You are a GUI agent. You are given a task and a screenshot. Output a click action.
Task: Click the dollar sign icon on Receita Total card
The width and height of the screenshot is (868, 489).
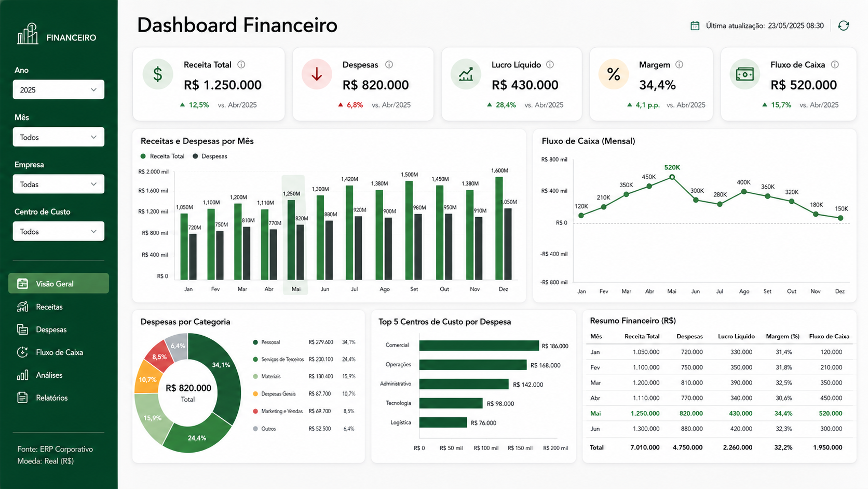pyautogui.click(x=158, y=74)
